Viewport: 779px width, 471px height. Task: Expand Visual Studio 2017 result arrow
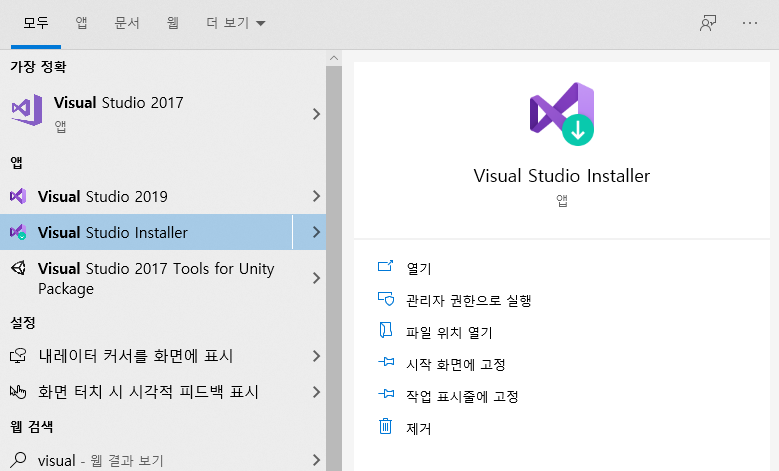point(316,114)
